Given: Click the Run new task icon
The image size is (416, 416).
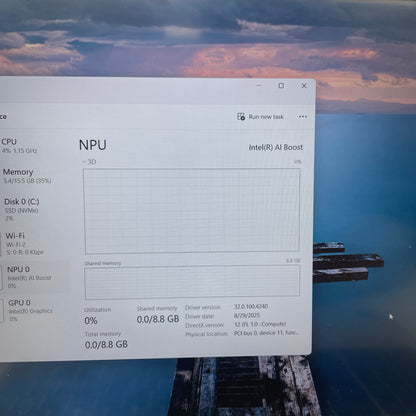Looking at the screenshot, I should point(241,117).
